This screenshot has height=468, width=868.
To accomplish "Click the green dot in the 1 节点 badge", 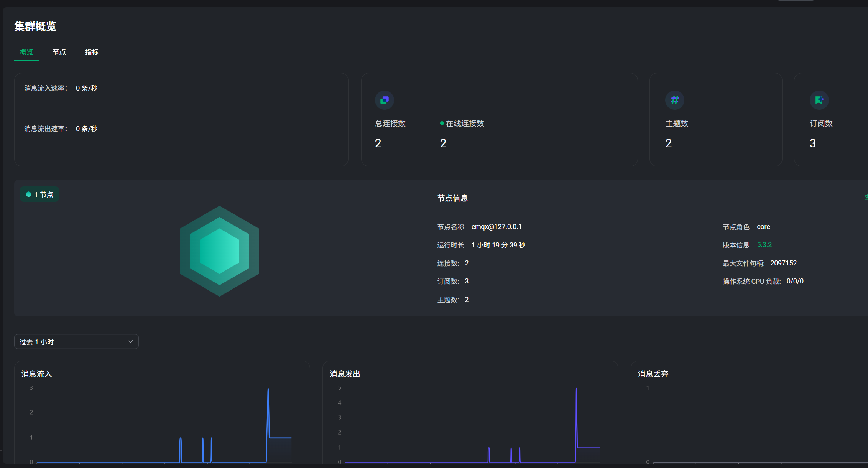I will [x=28, y=194].
